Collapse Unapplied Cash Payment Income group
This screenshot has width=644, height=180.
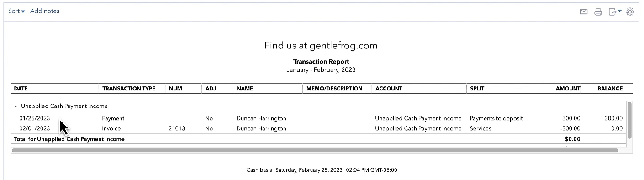click(16, 106)
